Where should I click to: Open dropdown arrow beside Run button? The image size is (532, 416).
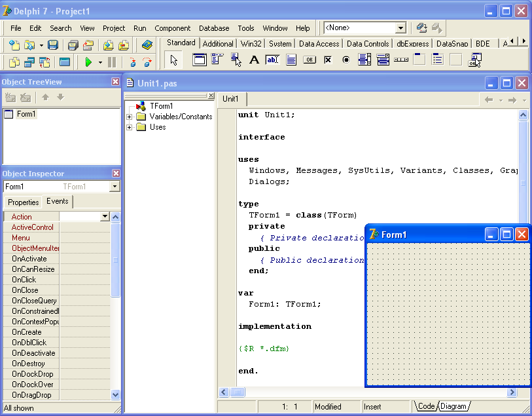point(100,62)
